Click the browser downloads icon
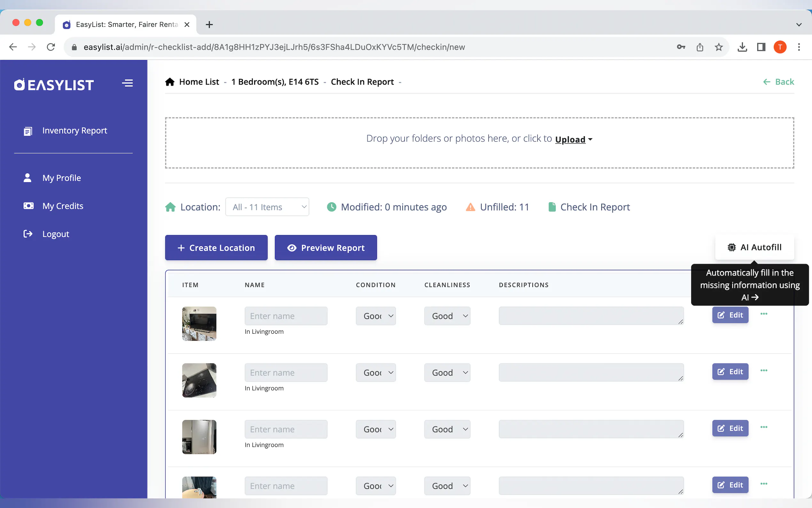The width and height of the screenshot is (812, 508). tap(742, 47)
